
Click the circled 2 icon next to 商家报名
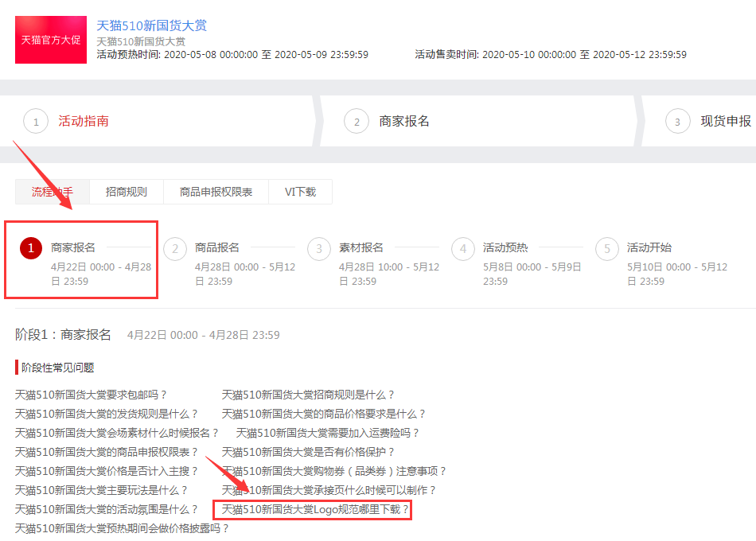pyautogui.click(x=357, y=122)
